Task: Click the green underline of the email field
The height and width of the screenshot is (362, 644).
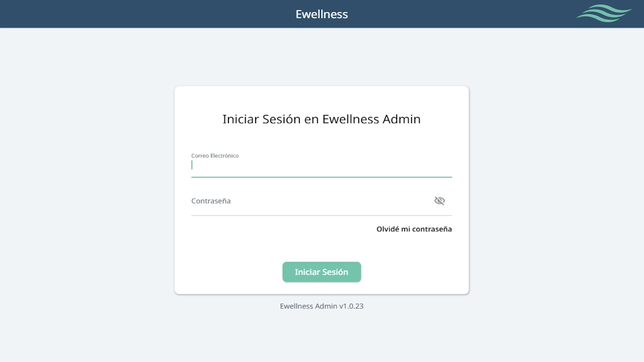Action: point(321,177)
